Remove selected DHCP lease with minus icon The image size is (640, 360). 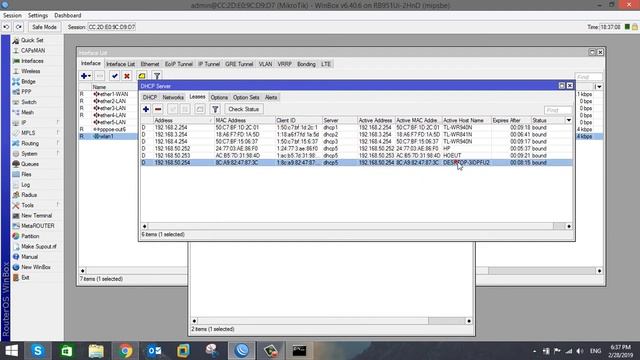pyautogui.click(x=158, y=109)
